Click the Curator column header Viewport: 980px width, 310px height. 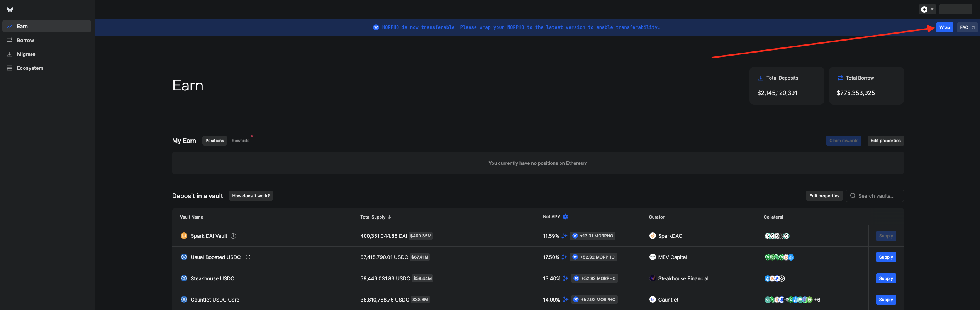pos(656,217)
